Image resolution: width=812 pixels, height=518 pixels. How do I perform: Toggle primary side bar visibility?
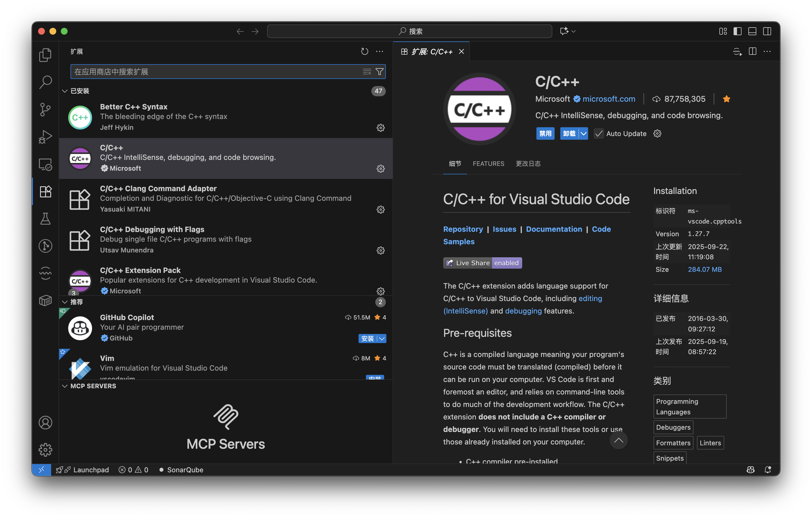738,31
